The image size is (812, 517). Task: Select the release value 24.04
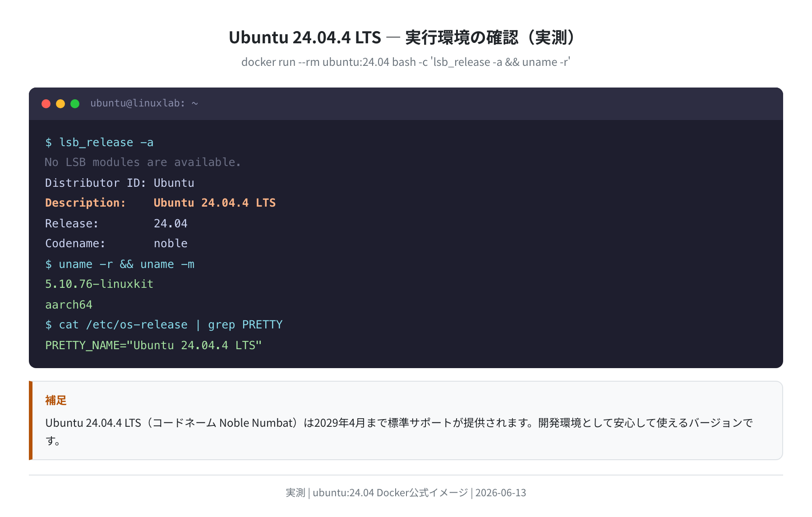(171, 223)
